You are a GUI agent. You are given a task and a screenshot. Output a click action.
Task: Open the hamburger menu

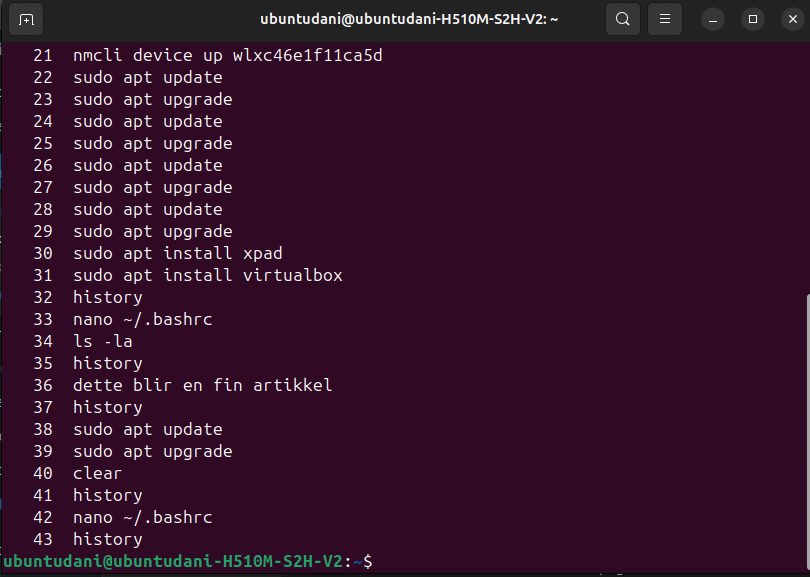pyautogui.click(x=665, y=20)
